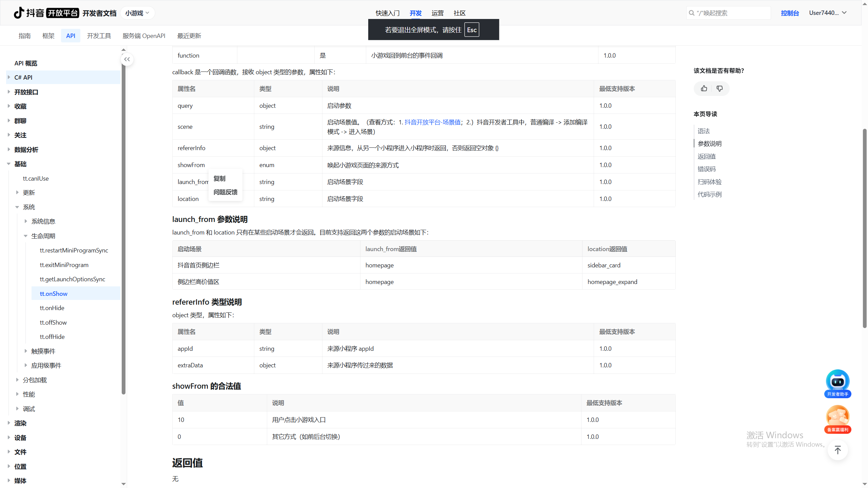Choose 复制 in the context menu

[x=219, y=178]
